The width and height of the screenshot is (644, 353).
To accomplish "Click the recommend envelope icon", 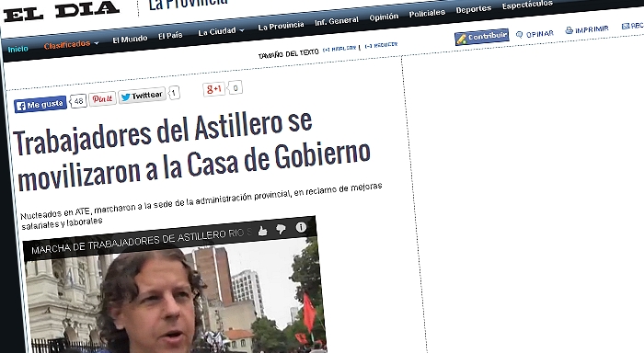I will (626, 26).
